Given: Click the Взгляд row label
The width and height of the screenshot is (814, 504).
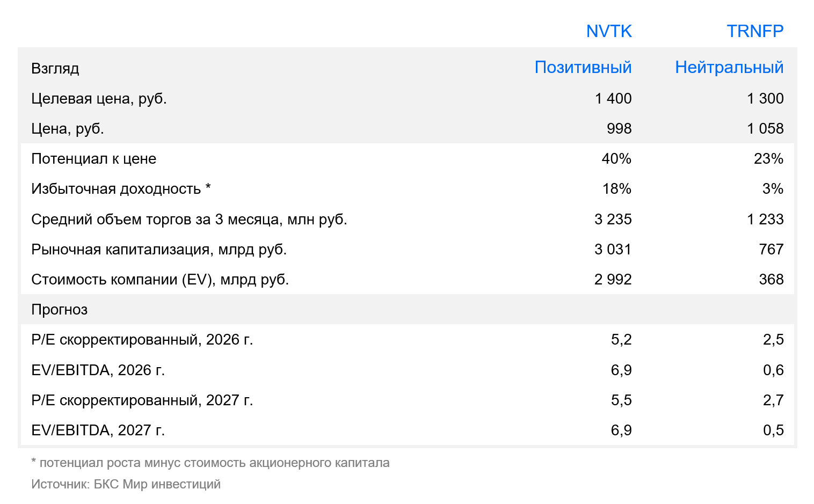Looking at the screenshot, I should [x=55, y=69].
